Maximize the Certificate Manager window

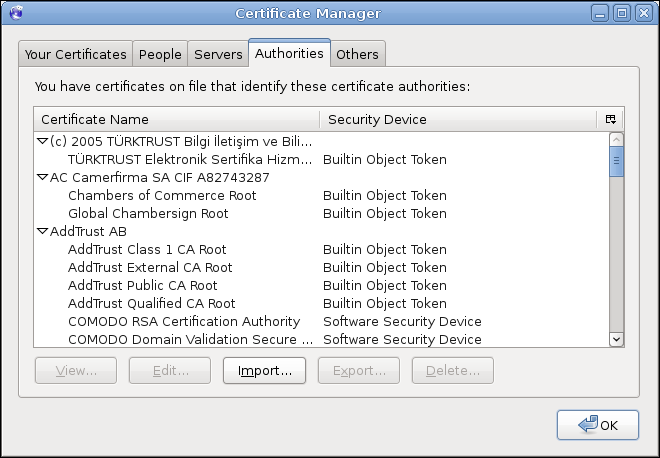(622, 13)
